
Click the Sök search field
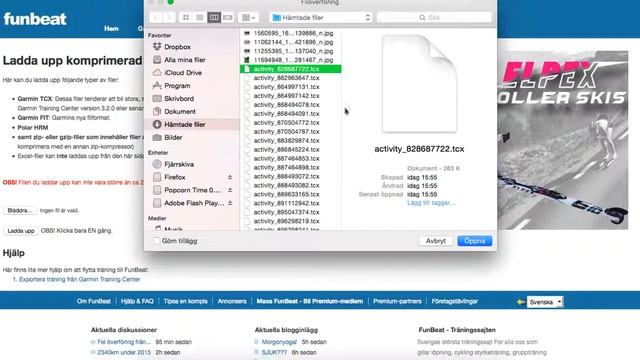[434, 18]
